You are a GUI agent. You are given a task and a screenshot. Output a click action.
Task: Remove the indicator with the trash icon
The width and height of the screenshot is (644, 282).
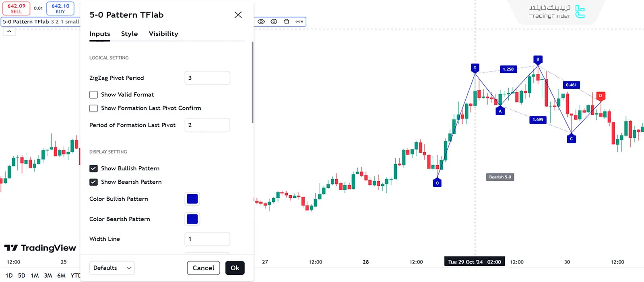click(287, 22)
